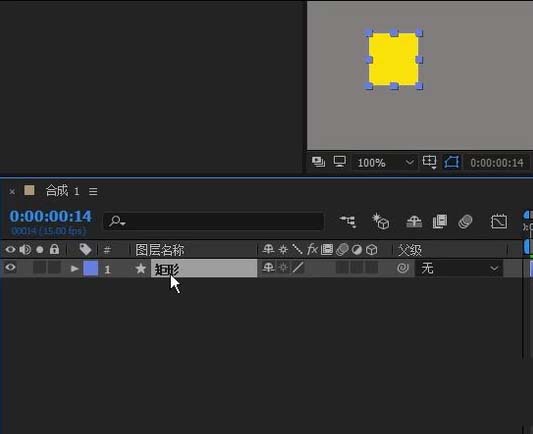The width and height of the screenshot is (533, 434).
Task: Toggle lock for the 矩形 layer
Action: (54, 268)
